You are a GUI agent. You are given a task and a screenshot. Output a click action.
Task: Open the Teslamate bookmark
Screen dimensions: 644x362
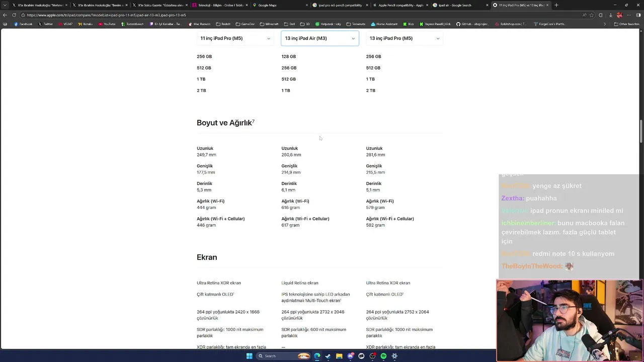[x=356, y=24]
